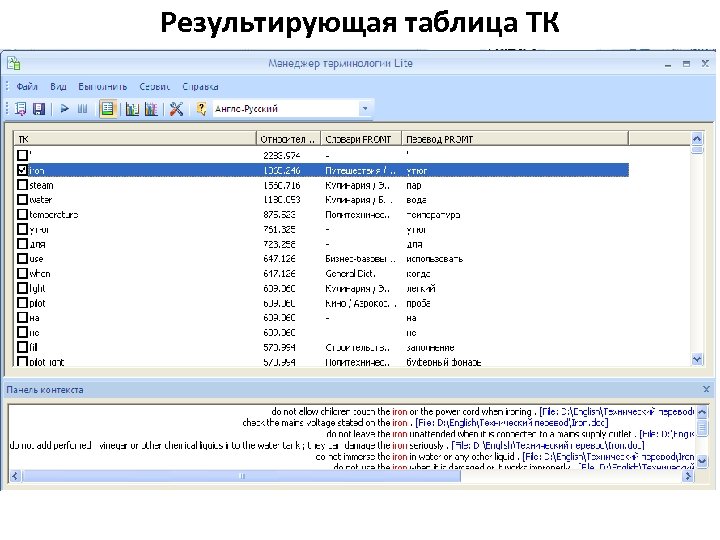Image resolution: width=720 pixels, height=540 pixels.
Task: Tick the checkbox for pilot
Action: (x=22, y=303)
